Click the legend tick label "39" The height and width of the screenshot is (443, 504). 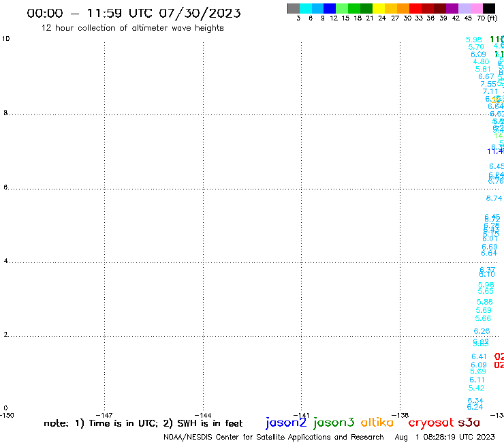tap(443, 18)
